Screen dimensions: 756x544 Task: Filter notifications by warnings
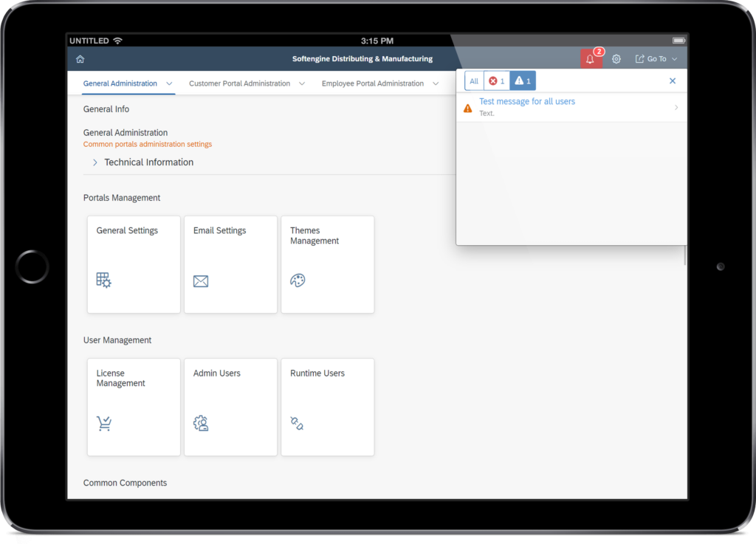click(x=523, y=81)
